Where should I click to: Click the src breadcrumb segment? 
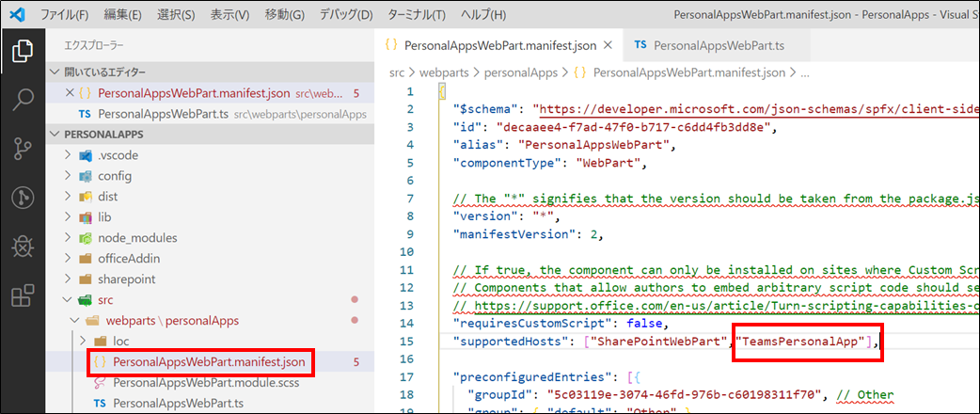[x=396, y=73]
